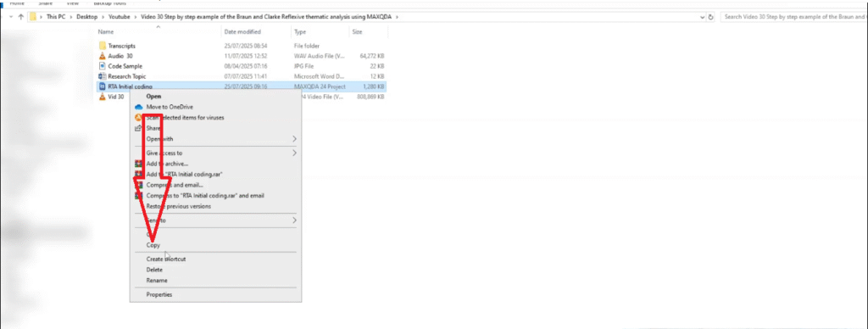Image resolution: width=868 pixels, height=329 pixels.
Task: Click the 64,272 KB size cell
Action: point(372,56)
